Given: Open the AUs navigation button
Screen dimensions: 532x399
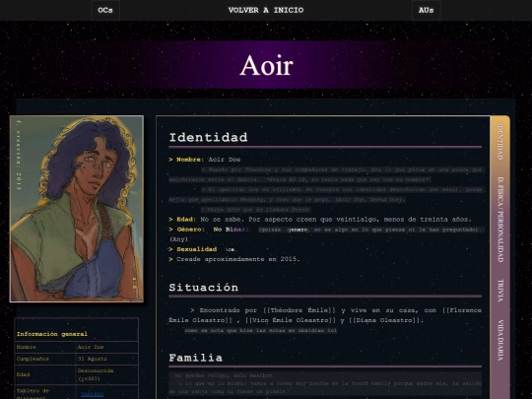Looking at the screenshot, I should pyautogui.click(x=426, y=10).
